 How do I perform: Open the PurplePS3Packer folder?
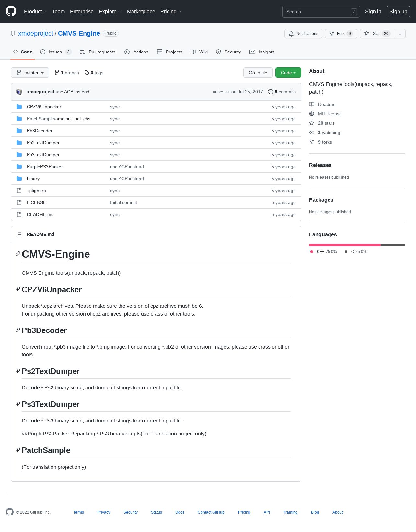click(x=45, y=167)
